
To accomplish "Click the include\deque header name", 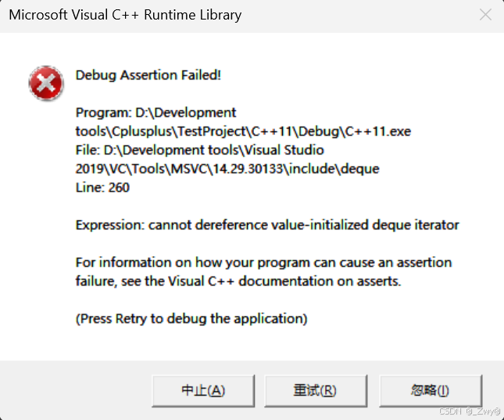I will [334, 169].
